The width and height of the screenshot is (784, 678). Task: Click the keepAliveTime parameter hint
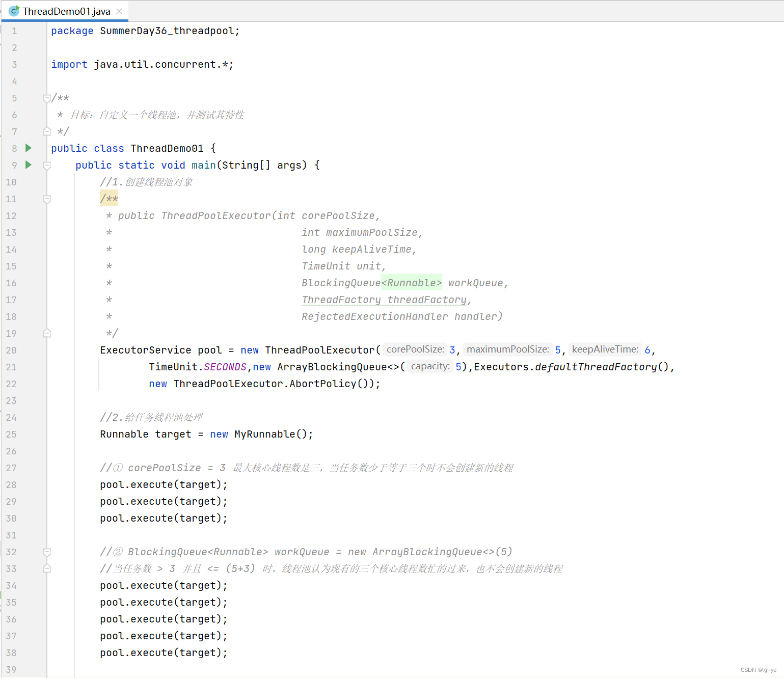pyautogui.click(x=605, y=349)
